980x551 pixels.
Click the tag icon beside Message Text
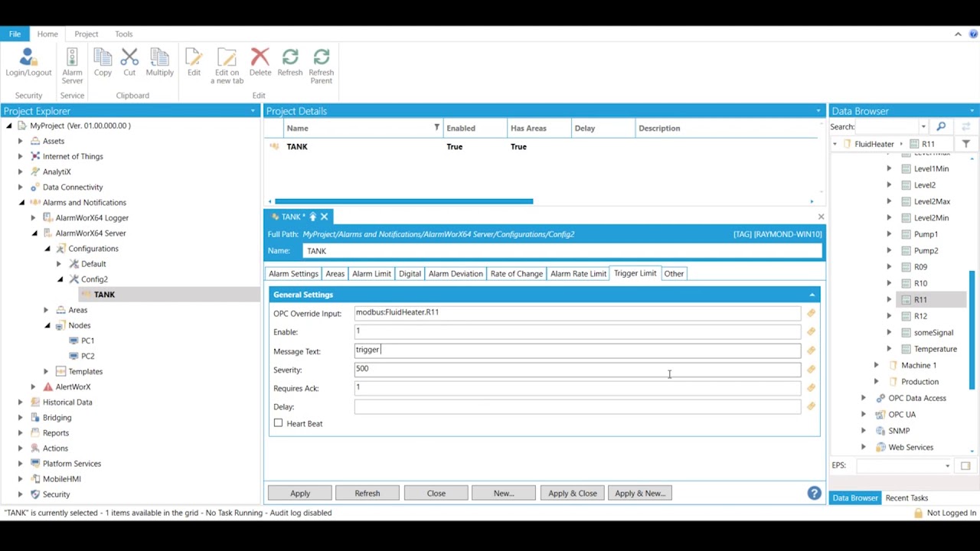point(811,350)
